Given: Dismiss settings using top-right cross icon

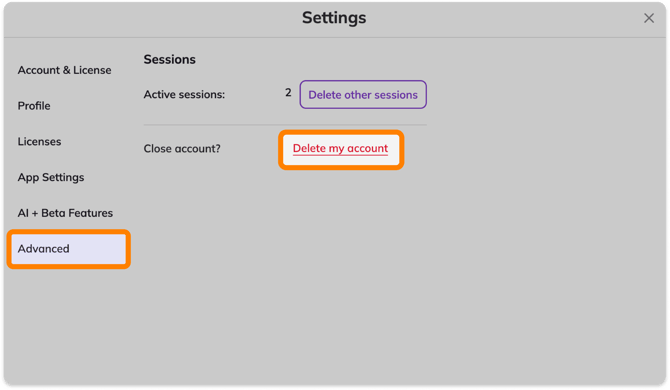Looking at the screenshot, I should (x=649, y=18).
